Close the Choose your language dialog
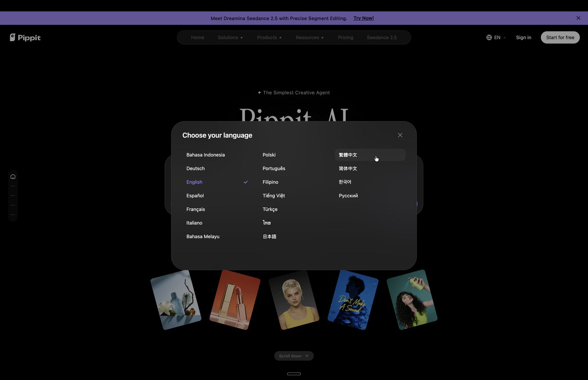The image size is (588, 380). point(400,135)
